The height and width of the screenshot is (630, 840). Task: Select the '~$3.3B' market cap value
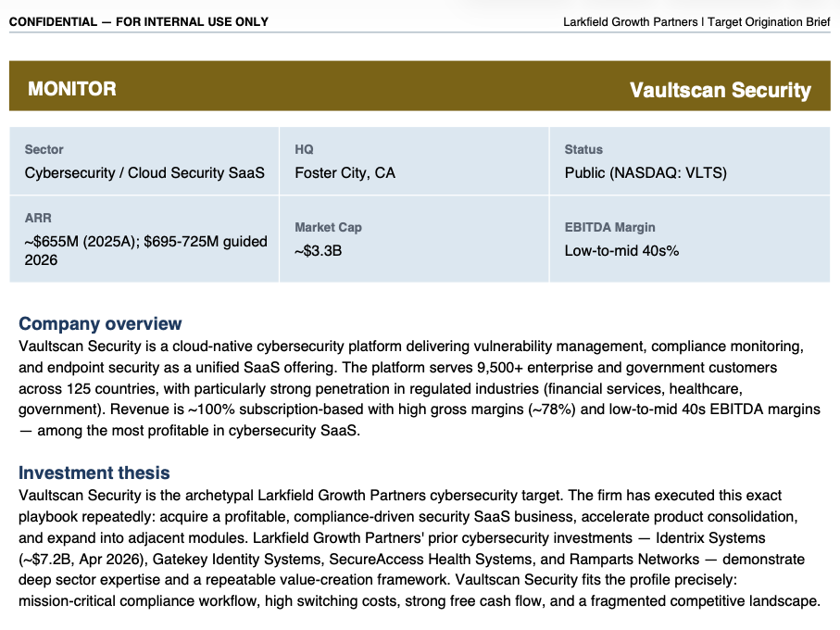[x=319, y=251]
